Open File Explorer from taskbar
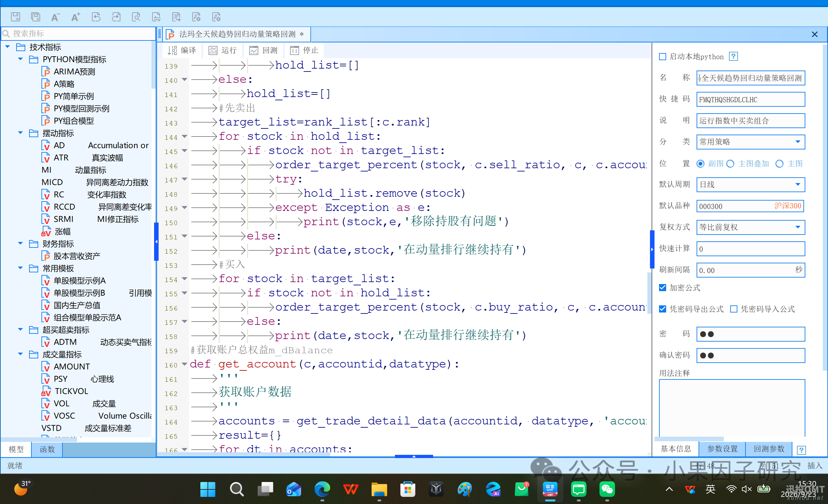 pos(379,489)
